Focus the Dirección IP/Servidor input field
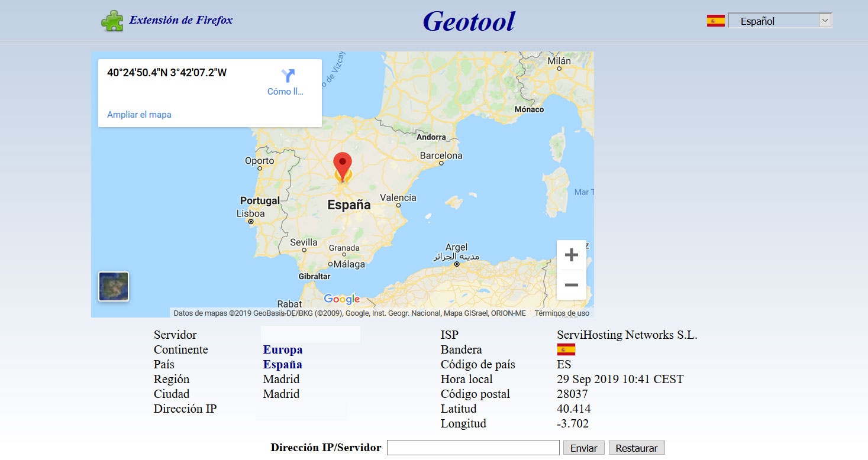This screenshot has height=460, width=868. tap(473, 448)
